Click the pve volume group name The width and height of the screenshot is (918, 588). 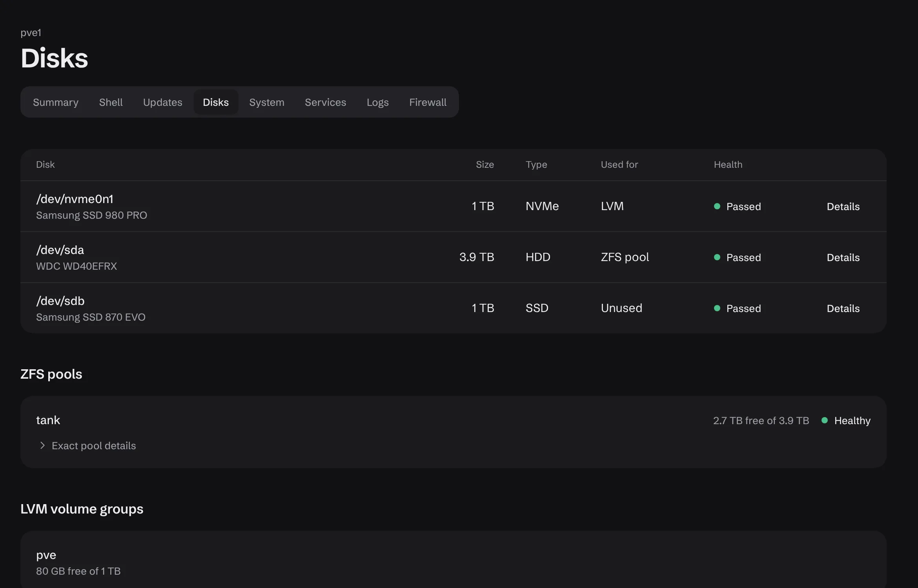[x=46, y=555]
